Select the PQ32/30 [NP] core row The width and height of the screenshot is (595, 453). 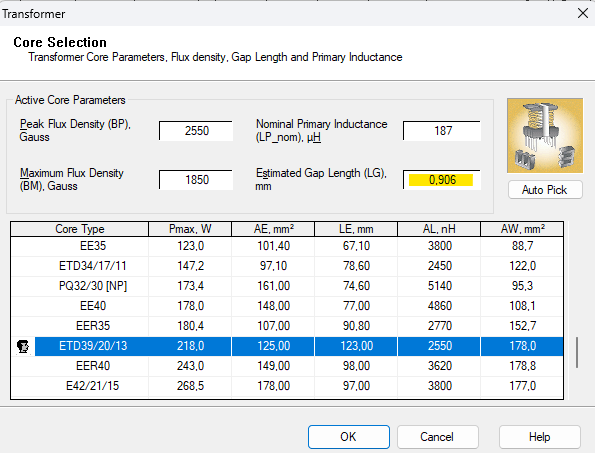(x=287, y=286)
